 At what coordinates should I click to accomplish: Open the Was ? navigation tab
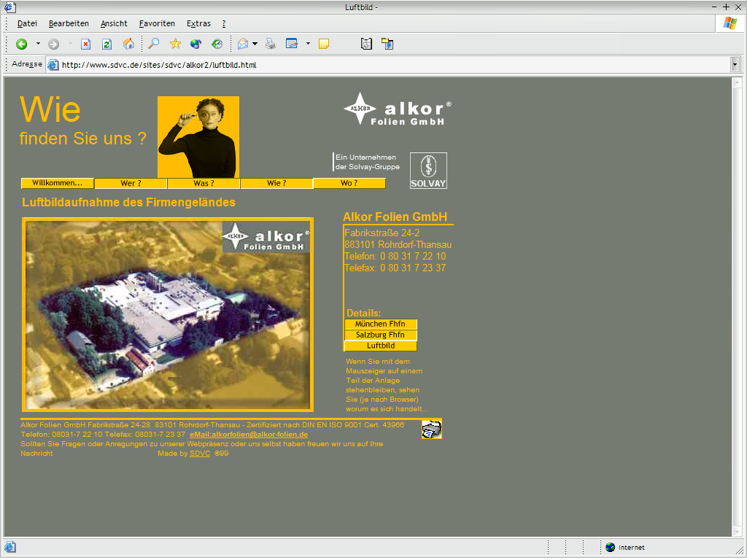pyautogui.click(x=204, y=183)
